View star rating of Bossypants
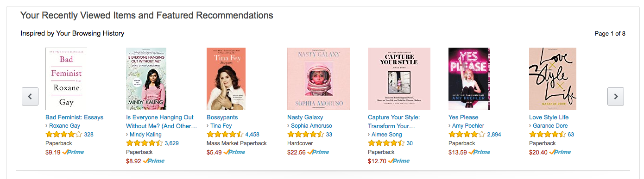This screenshot has height=179, width=644. click(x=225, y=135)
